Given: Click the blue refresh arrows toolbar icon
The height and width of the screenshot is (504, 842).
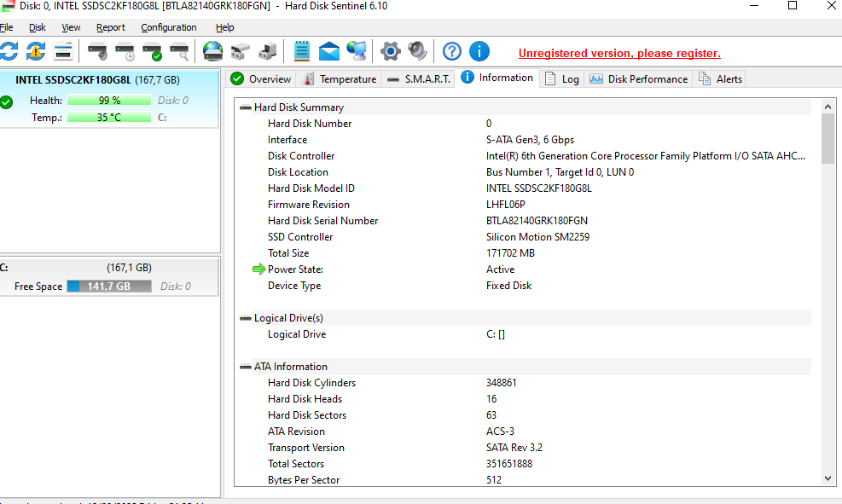Looking at the screenshot, I should pos(9,51).
